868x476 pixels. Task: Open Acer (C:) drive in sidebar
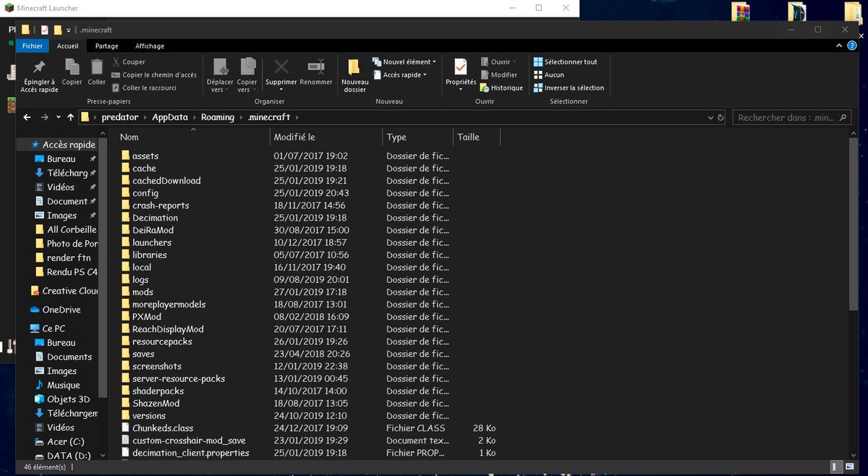pos(61,442)
